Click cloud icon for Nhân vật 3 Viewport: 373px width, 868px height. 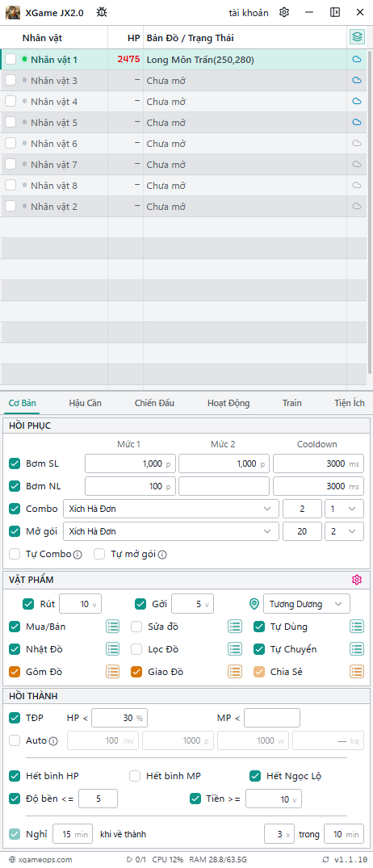point(357,80)
